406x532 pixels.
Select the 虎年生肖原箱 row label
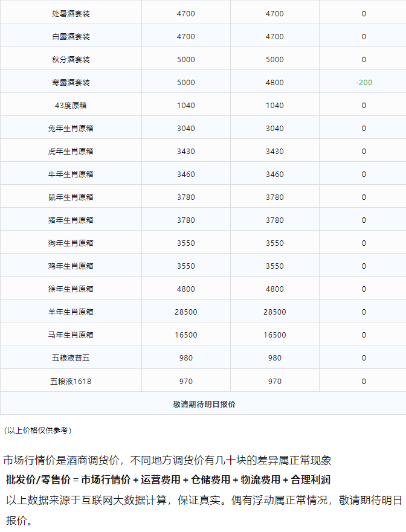click(x=71, y=152)
